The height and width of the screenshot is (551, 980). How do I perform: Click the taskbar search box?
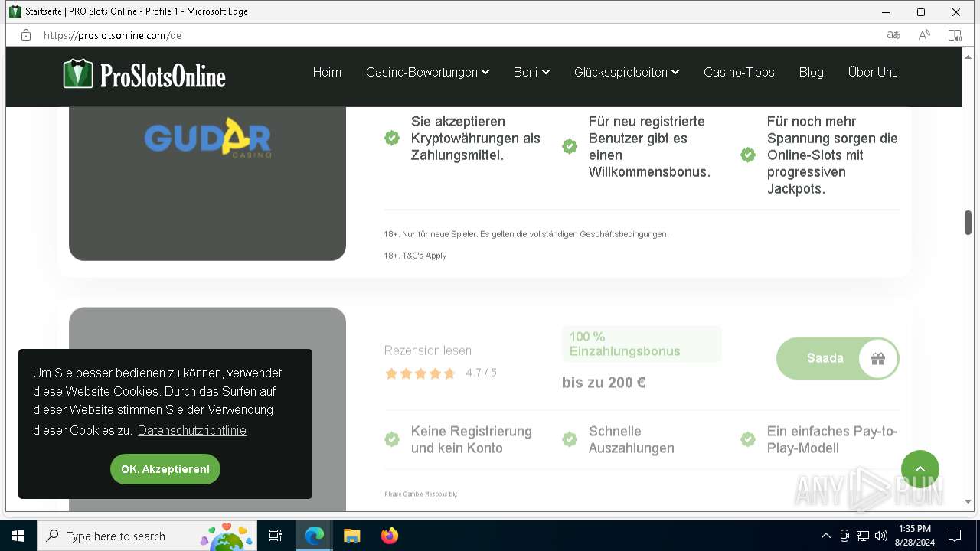[x=147, y=536]
